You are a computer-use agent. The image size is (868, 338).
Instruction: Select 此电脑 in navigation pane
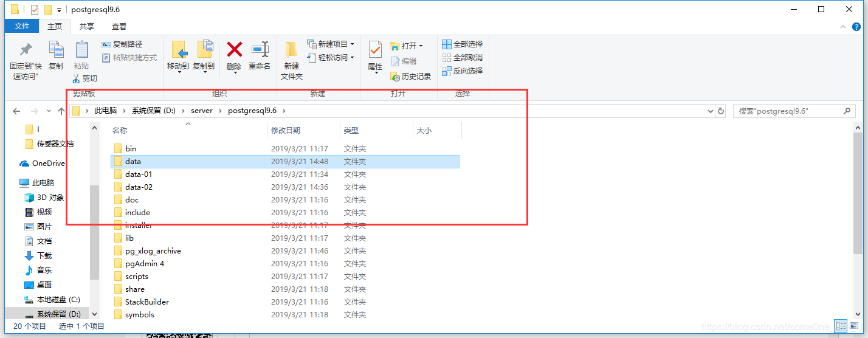37,182
